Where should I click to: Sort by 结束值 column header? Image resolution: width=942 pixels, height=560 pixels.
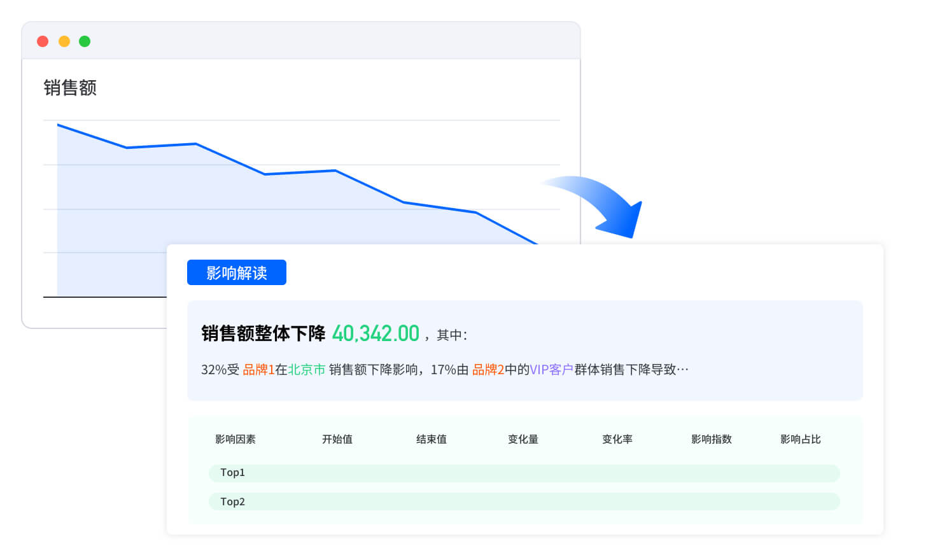431,439
